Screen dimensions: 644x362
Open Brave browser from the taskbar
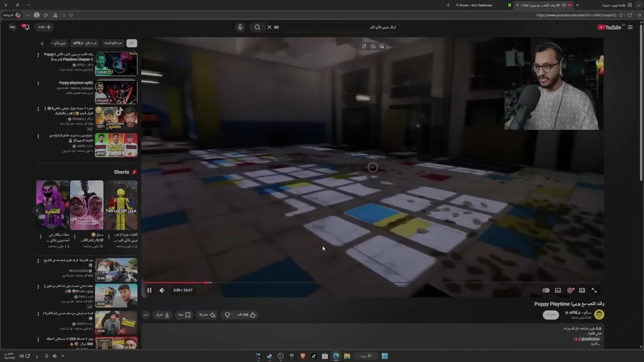coord(303,356)
